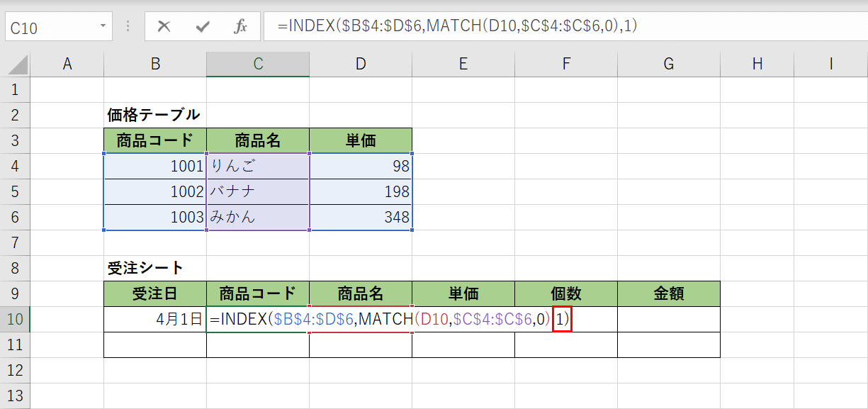The image size is (868, 409).
Task: Select the 個数 header cell
Action: (x=565, y=293)
